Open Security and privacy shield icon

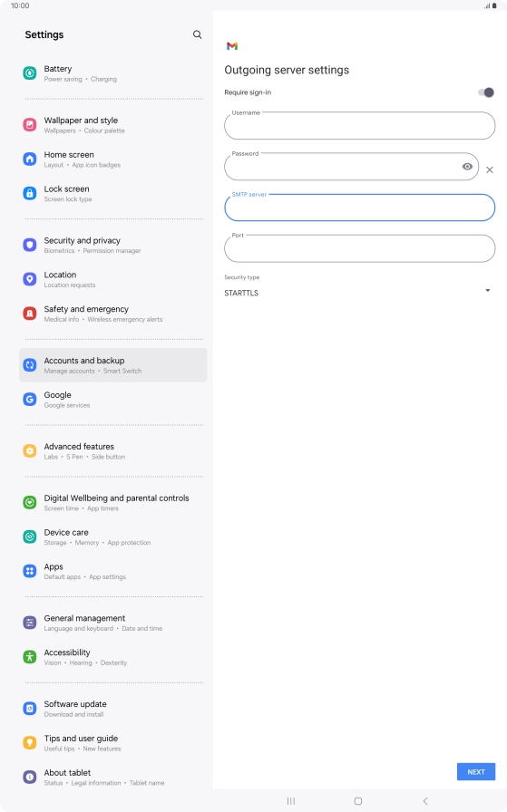tap(30, 245)
